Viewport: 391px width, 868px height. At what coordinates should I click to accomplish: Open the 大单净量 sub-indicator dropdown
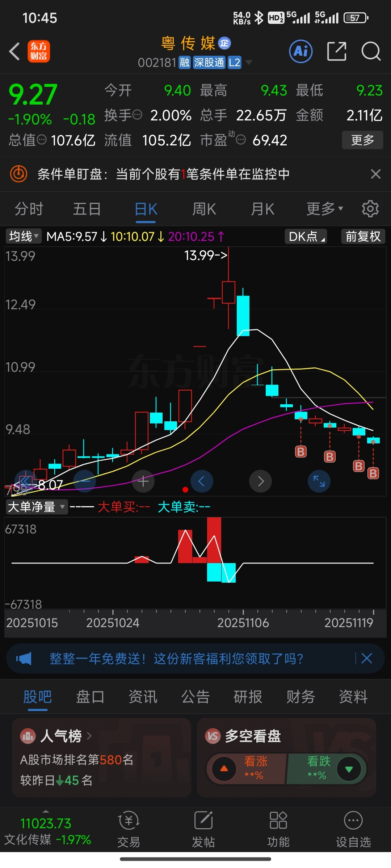pos(37,507)
